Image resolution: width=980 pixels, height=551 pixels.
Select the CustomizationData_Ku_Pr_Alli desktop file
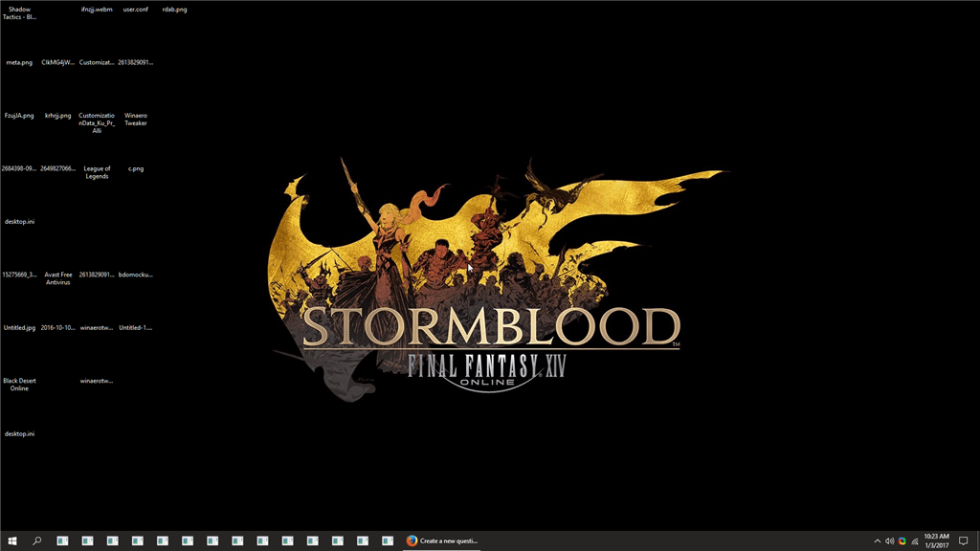[97, 123]
